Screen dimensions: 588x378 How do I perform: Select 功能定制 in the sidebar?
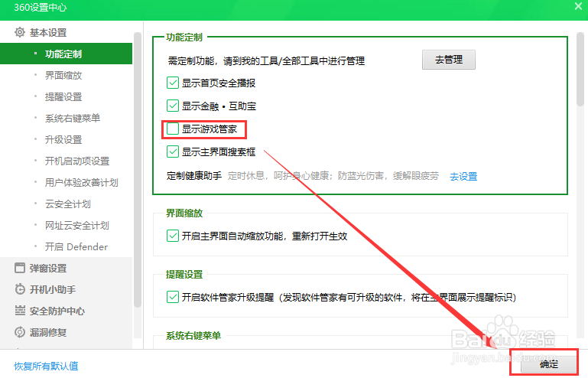(x=66, y=54)
